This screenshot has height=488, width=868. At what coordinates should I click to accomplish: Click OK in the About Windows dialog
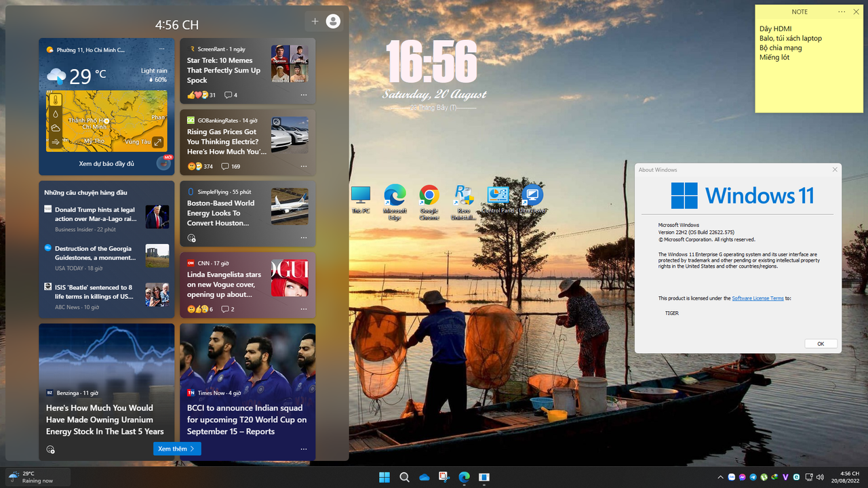coord(821,344)
